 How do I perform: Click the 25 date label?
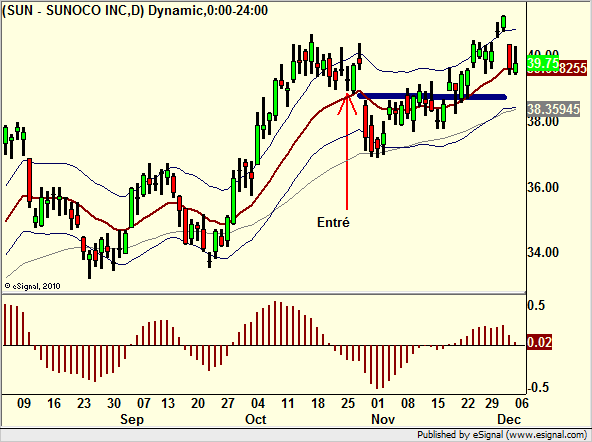coord(348,403)
